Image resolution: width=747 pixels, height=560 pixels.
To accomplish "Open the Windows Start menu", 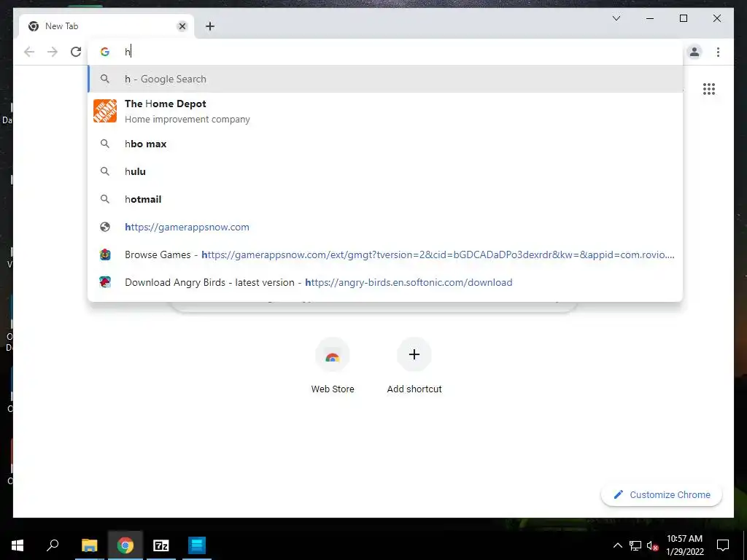I will 18,545.
